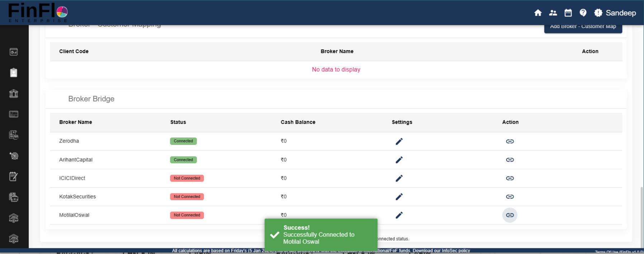
Task: Click ICICIDirect connect link icon
Action: point(510,178)
